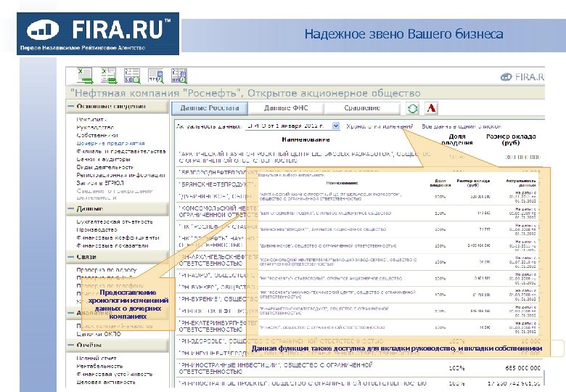Open Банки и аудиторы
The height and width of the screenshot is (392, 566).
[103, 159]
